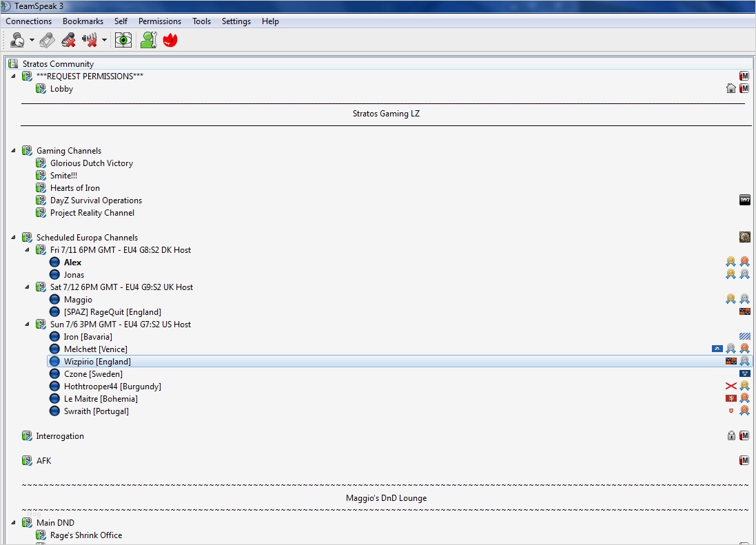This screenshot has width=756, height=545.
Task: Open the Permissions menu
Action: coord(160,21)
